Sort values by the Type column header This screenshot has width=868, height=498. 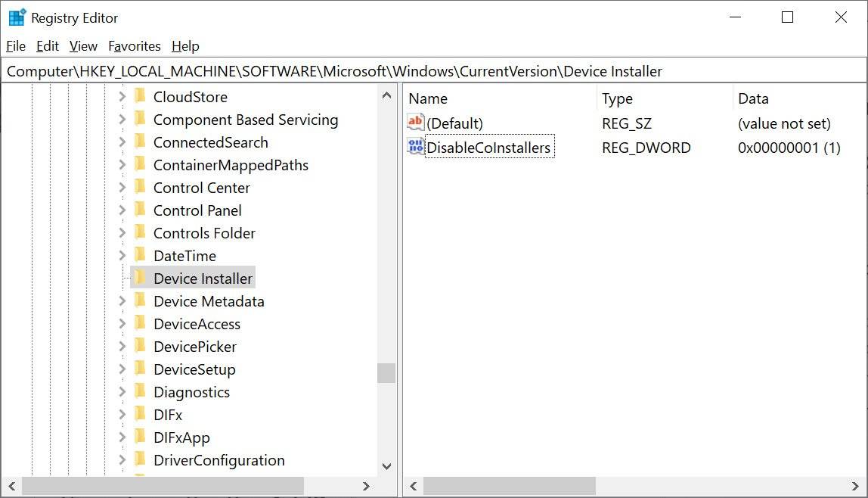(665, 98)
